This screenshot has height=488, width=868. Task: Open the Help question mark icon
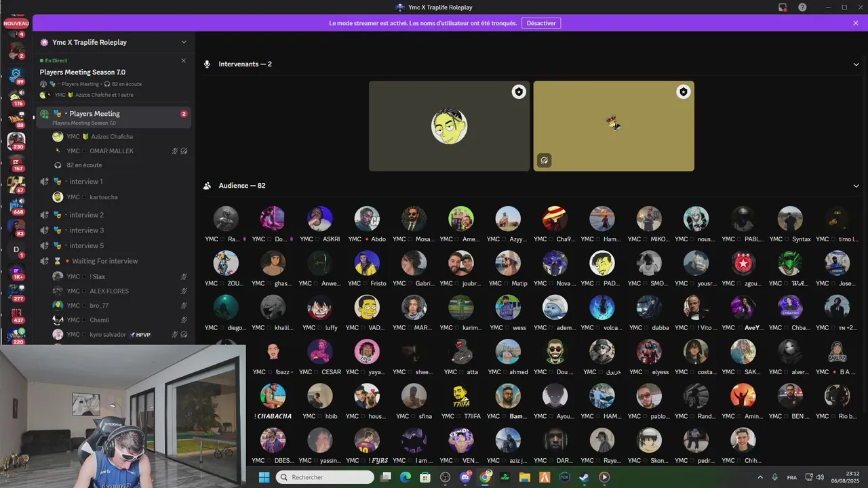(x=802, y=7)
